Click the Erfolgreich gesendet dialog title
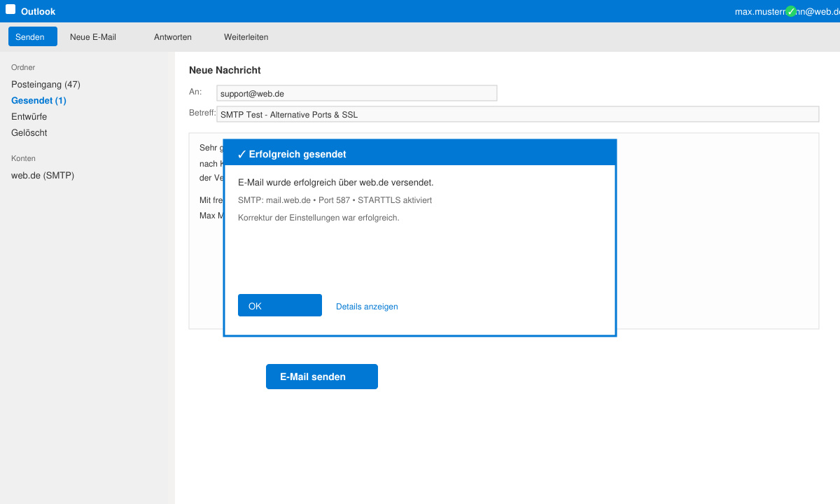This screenshot has height=504, width=840. pos(292,154)
